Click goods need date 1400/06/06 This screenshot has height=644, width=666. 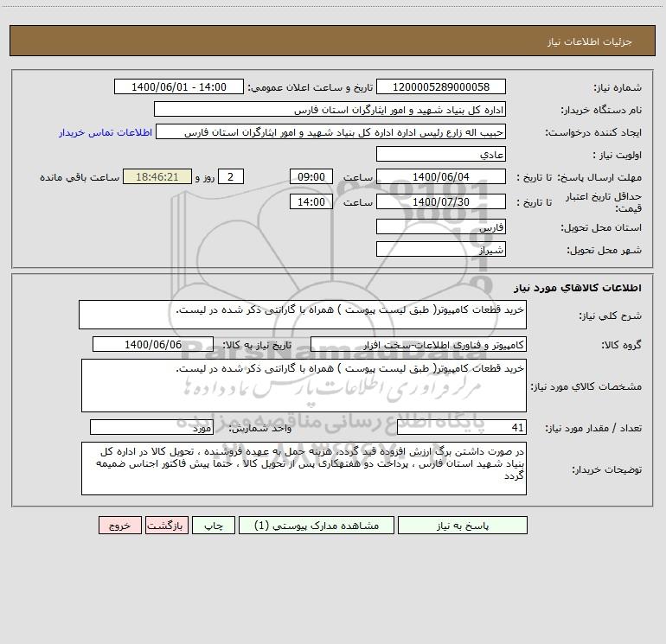pyautogui.click(x=153, y=344)
